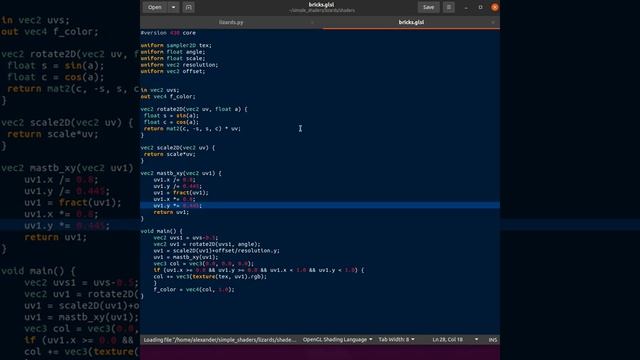640x360 pixels.
Task: Close the gedit window
Action: (x=495, y=7)
